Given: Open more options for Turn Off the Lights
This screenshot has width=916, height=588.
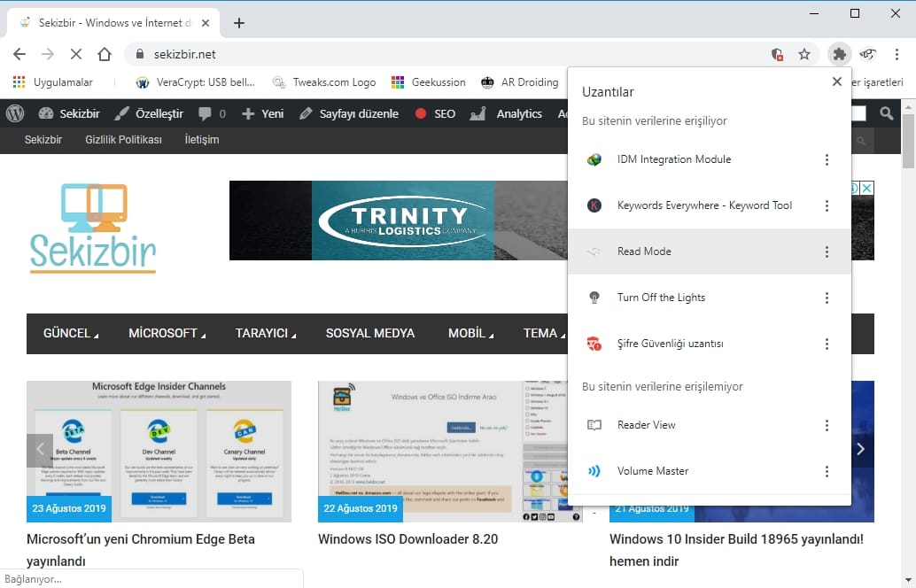Looking at the screenshot, I should [827, 298].
